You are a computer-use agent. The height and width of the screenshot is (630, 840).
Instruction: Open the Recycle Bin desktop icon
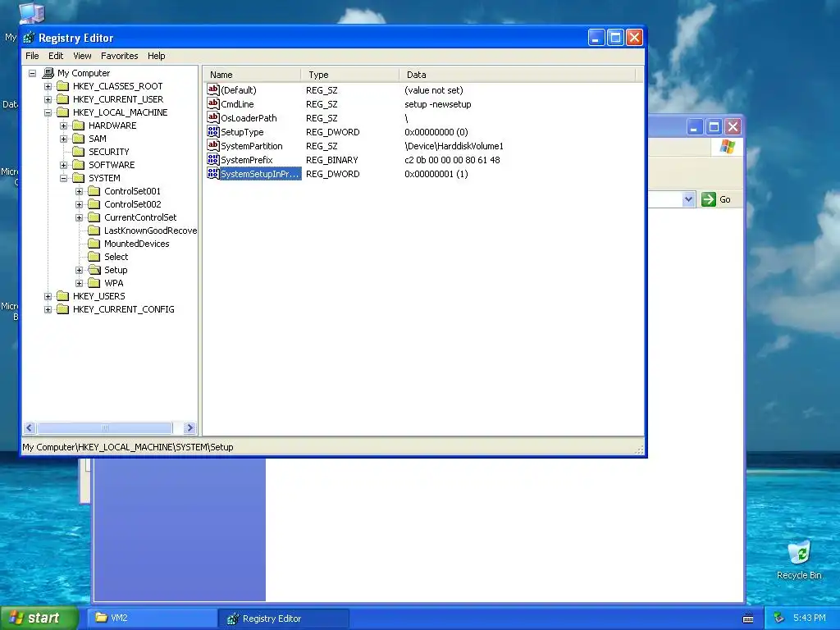[x=799, y=559]
